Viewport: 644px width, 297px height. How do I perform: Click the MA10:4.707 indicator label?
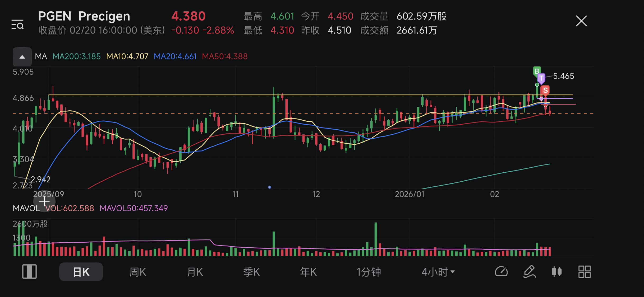coord(127,56)
